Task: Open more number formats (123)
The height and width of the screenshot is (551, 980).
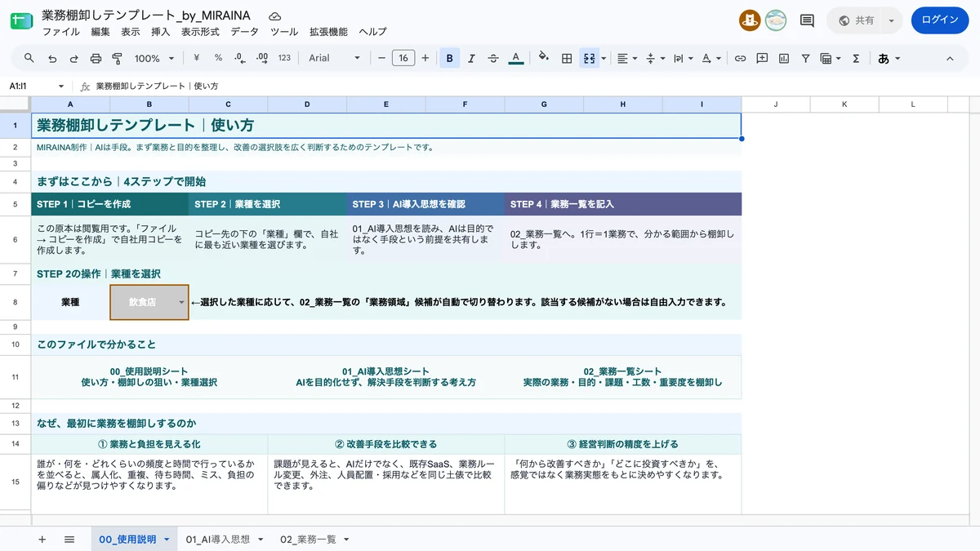Action: click(284, 58)
